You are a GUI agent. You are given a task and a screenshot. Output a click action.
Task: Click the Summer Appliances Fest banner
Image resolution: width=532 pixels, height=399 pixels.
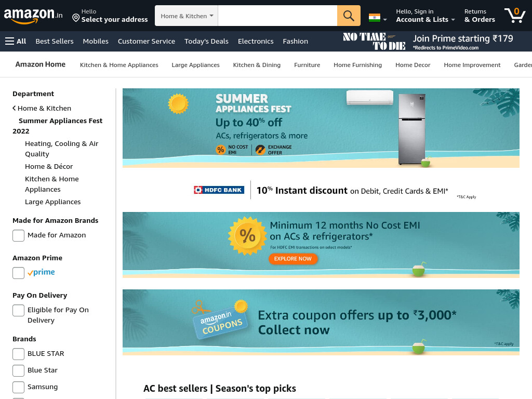[321, 128]
